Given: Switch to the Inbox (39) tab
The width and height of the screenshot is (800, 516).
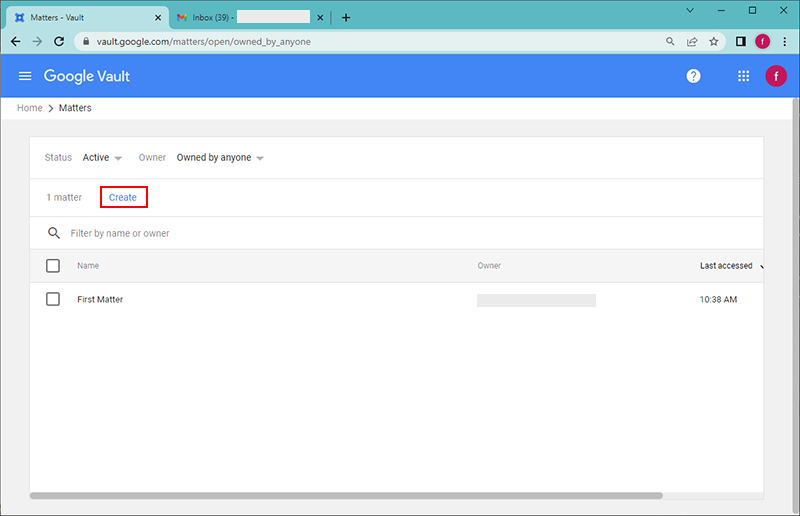Looking at the screenshot, I should 250,17.
